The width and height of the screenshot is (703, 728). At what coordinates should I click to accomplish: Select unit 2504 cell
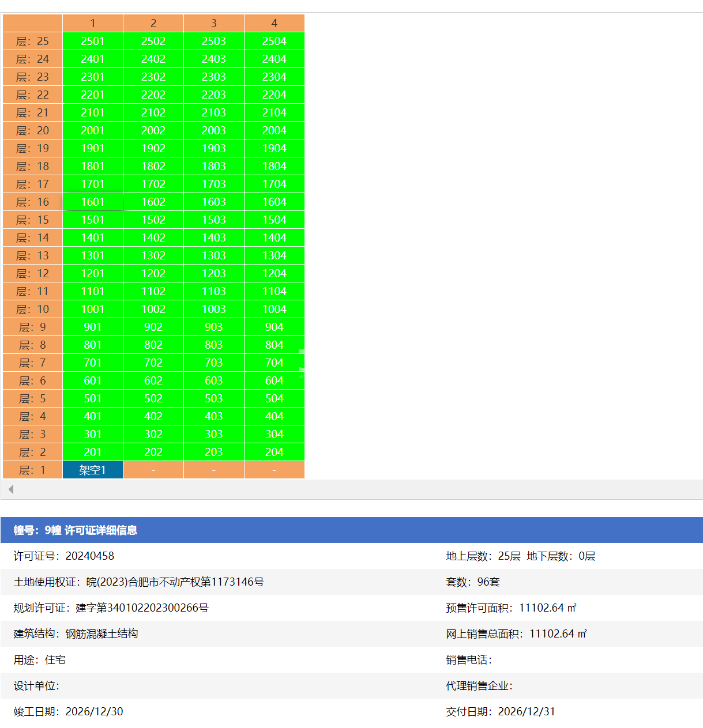(x=274, y=41)
